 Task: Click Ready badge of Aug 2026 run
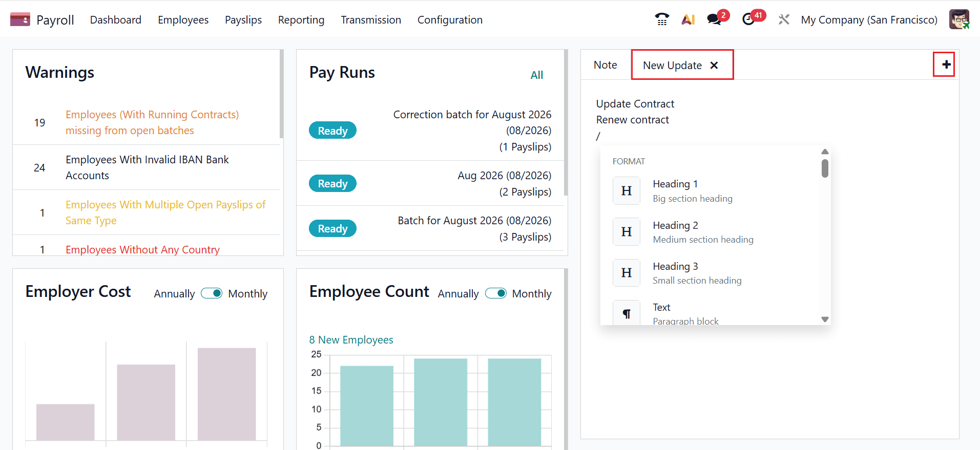pos(332,183)
